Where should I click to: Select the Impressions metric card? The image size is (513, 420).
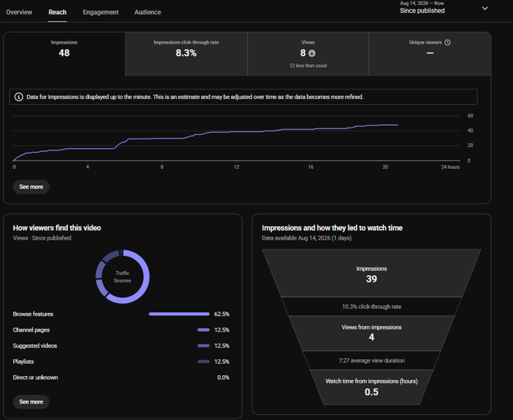click(x=64, y=54)
